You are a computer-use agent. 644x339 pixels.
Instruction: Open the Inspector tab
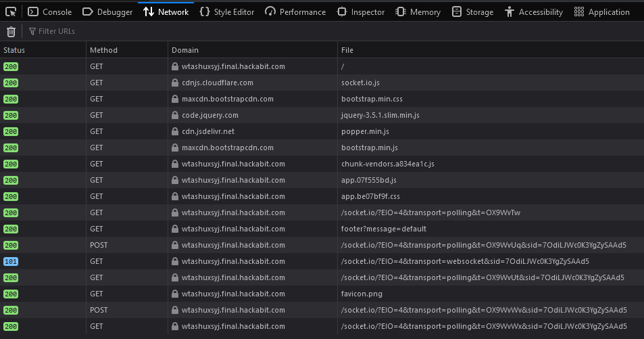tap(361, 12)
